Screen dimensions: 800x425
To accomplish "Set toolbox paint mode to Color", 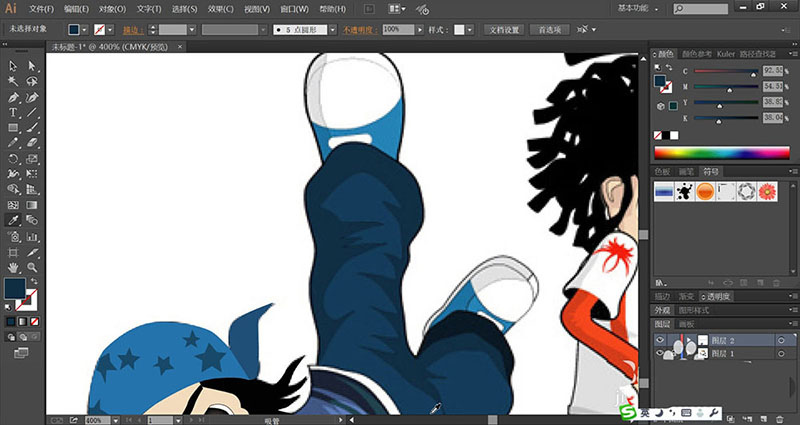I will 11,321.
